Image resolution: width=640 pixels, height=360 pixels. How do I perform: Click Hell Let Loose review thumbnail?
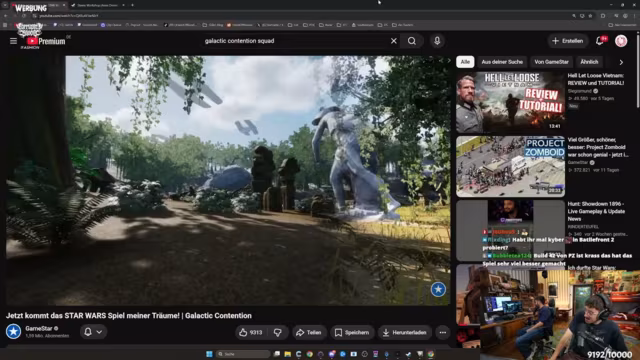pyautogui.click(x=510, y=102)
